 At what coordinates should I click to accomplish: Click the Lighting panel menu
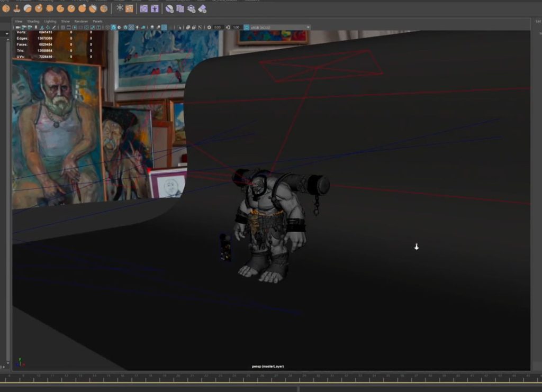pyautogui.click(x=50, y=21)
